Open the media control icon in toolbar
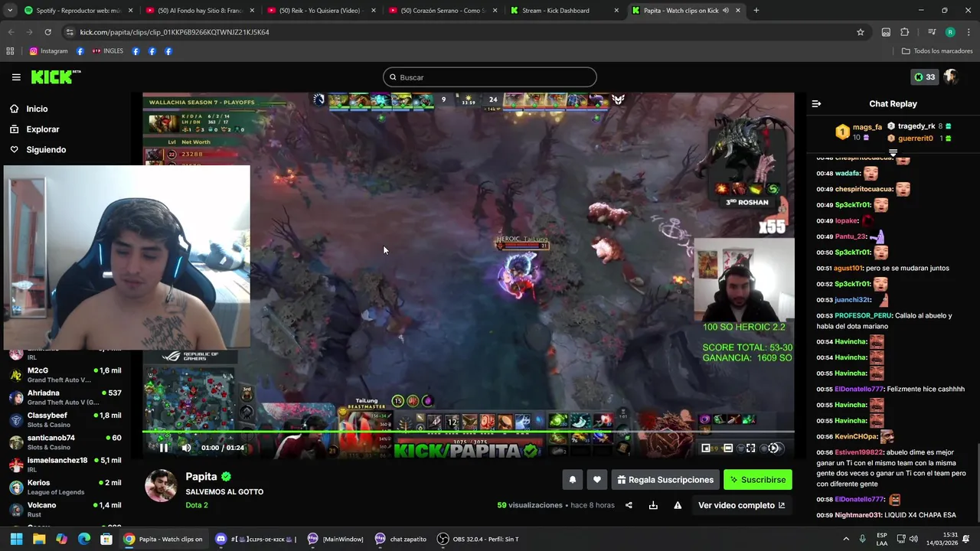 click(x=932, y=32)
